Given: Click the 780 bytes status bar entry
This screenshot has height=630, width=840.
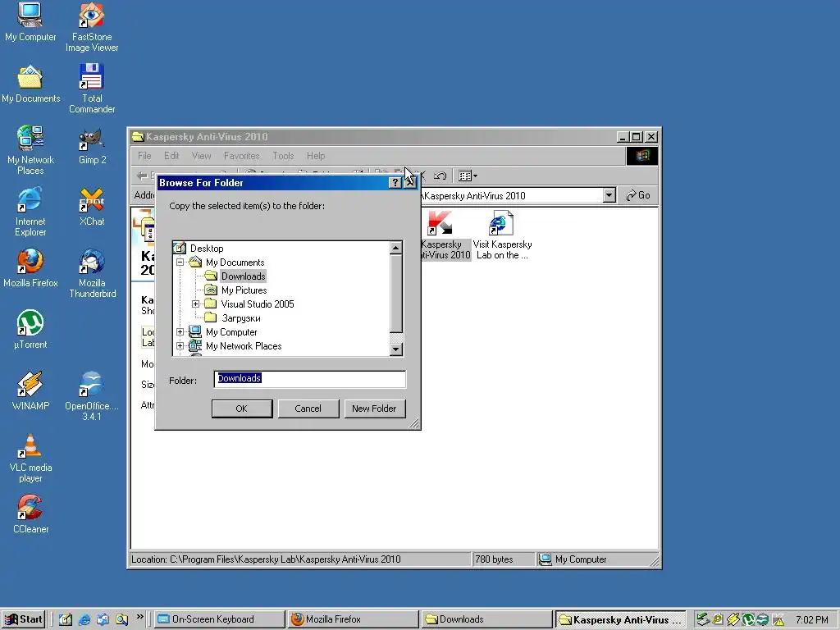Looking at the screenshot, I should pyautogui.click(x=503, y=559).
